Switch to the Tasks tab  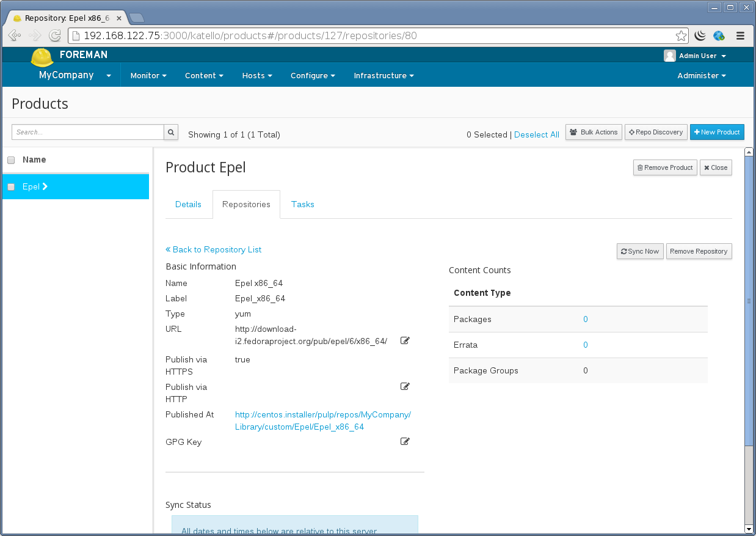tap(303, 204)
